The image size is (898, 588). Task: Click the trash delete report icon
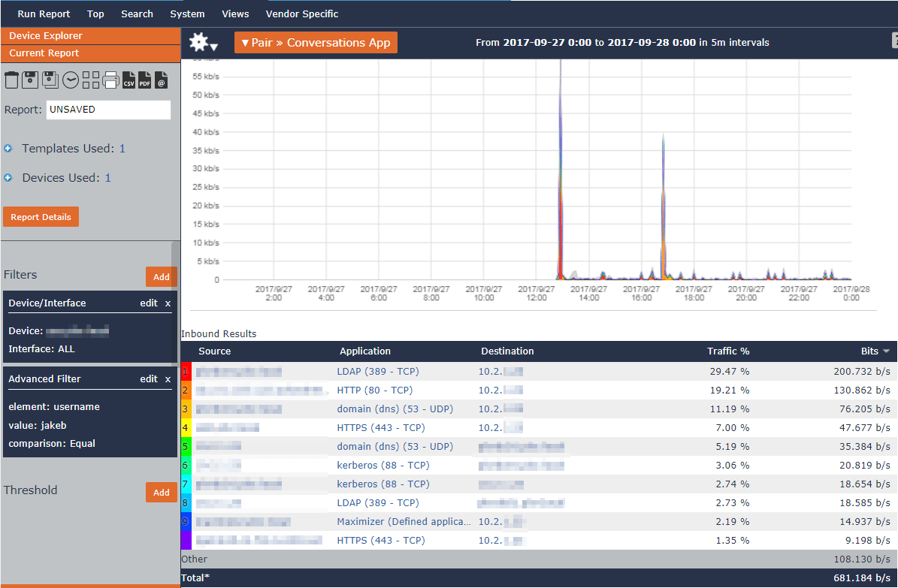[x=11, y=80]
